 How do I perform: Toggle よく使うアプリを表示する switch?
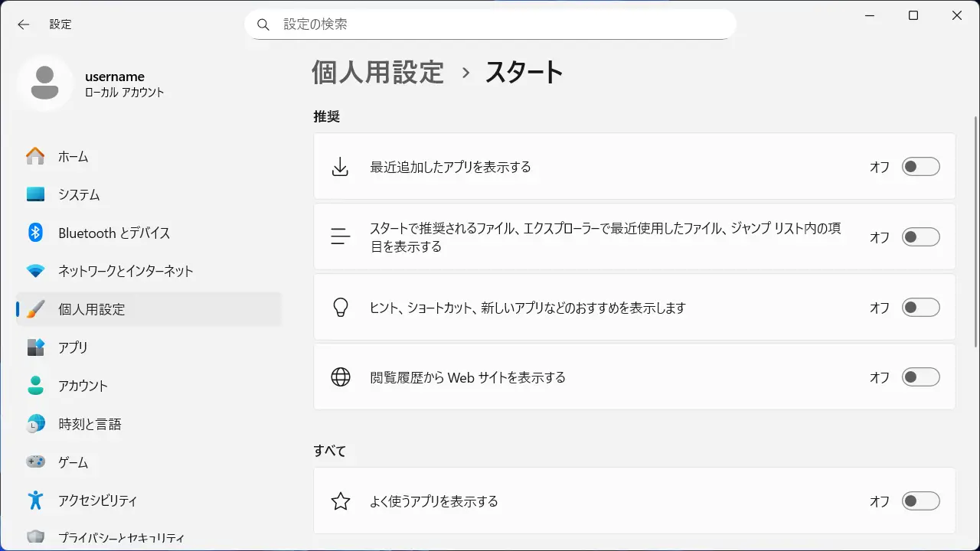(x=920, y=501)
